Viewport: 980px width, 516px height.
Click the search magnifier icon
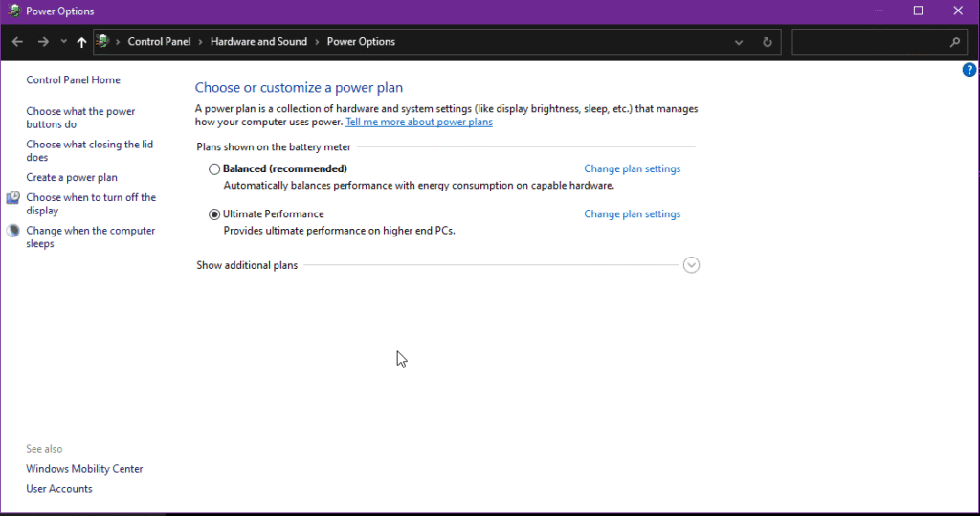click(954, 42)
